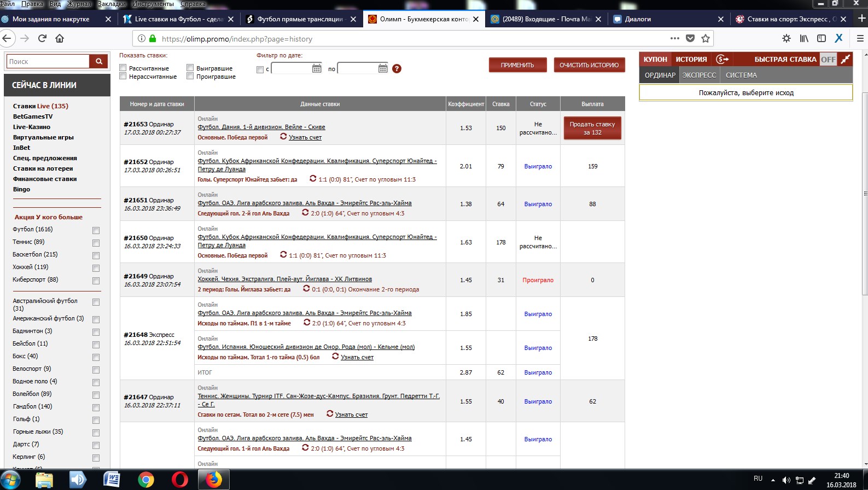Enable the Рассчитанные checkbox filter
Image resolution: width=868 pixels, height=490 pixels.
123,68
